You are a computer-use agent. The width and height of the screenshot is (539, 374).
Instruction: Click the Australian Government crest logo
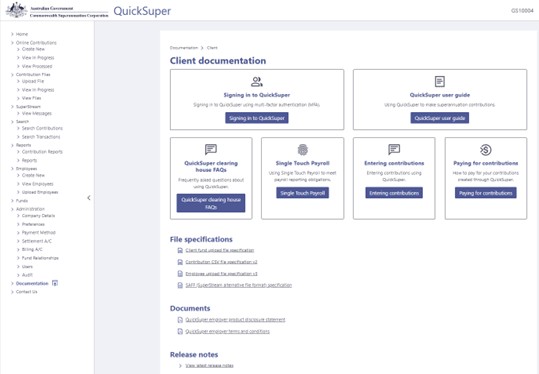coord(16,10)
